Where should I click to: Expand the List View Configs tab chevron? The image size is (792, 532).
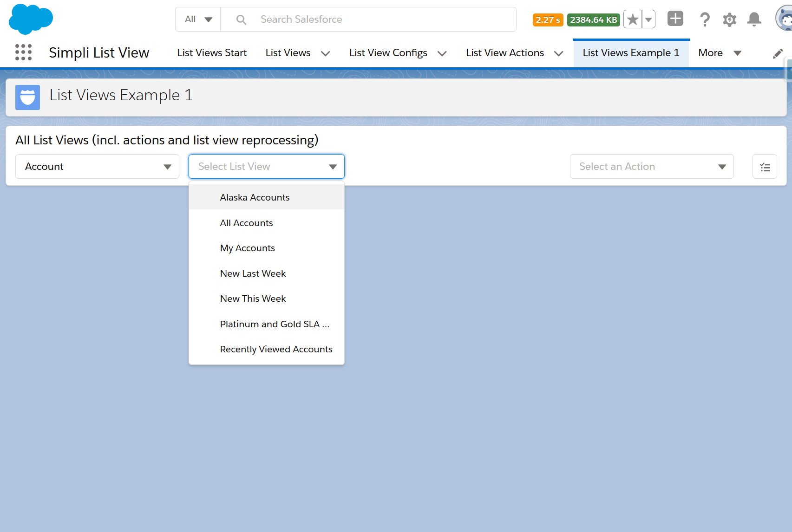pyautogui.click(x=442, y=53)
